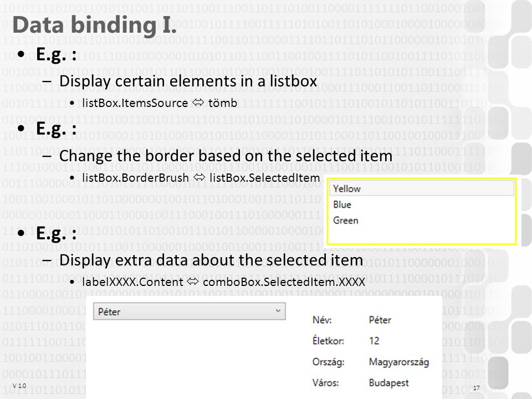
Task: Click the double arrow icon after labelXXXX.Content
Action: pos(193,282)
